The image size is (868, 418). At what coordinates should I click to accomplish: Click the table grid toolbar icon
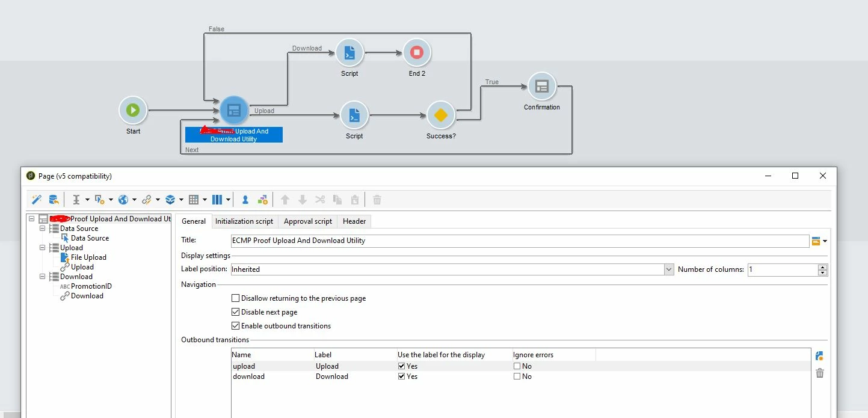(x=194, y=200)
